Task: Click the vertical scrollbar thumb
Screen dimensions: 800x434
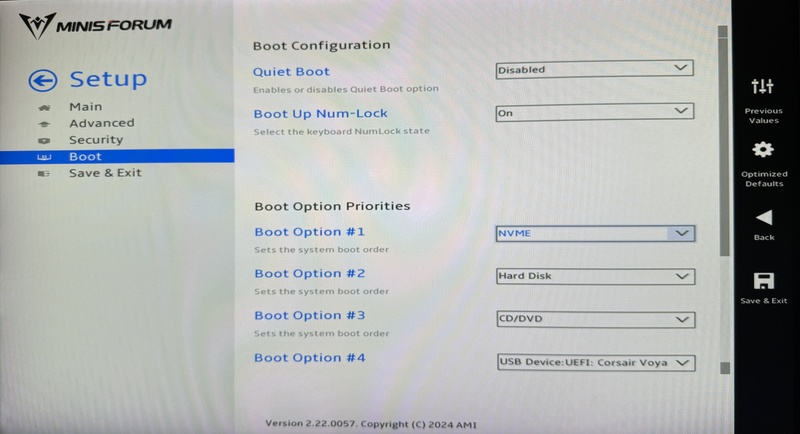Action: 723,145
